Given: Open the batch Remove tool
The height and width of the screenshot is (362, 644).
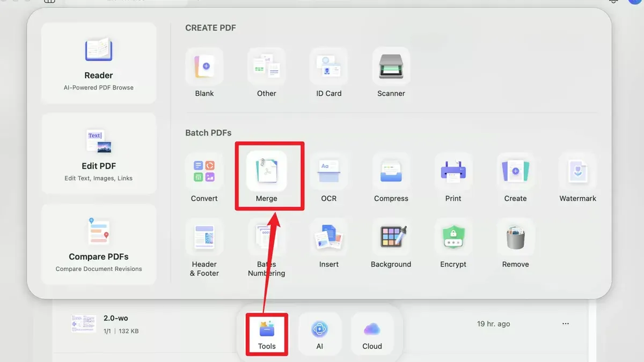Looking at the screenshot, I should click(x=516, y=244).
